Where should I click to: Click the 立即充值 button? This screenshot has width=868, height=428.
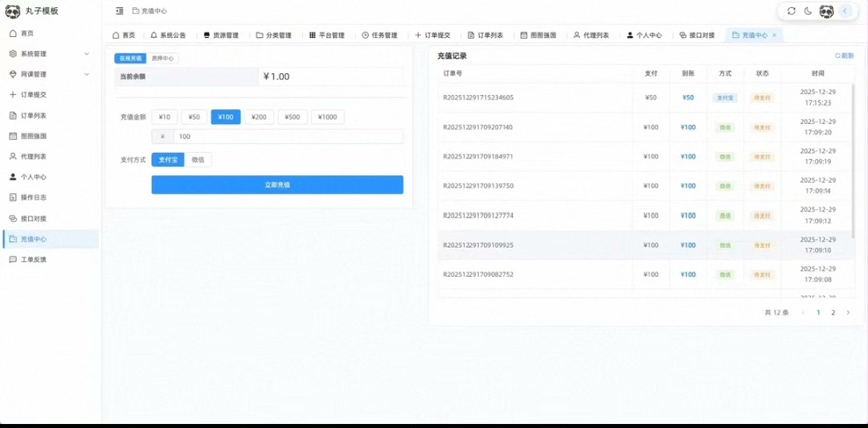pos(277,185)
